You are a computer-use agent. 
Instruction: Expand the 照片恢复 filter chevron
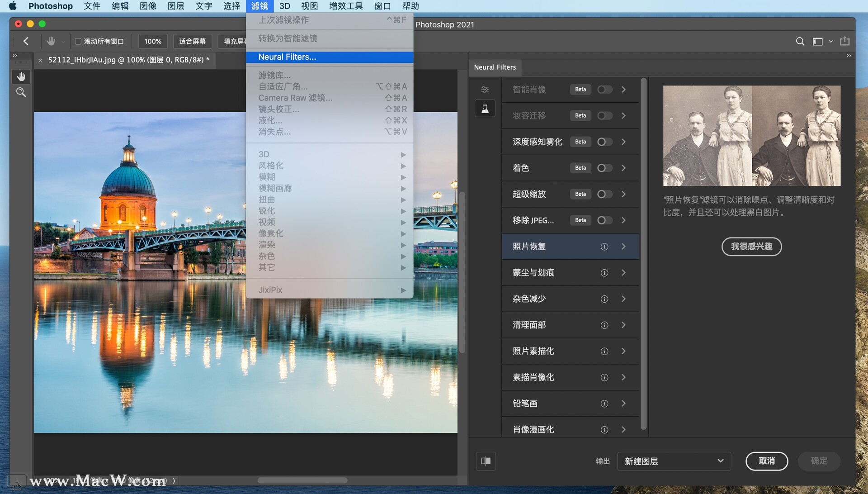624,247
